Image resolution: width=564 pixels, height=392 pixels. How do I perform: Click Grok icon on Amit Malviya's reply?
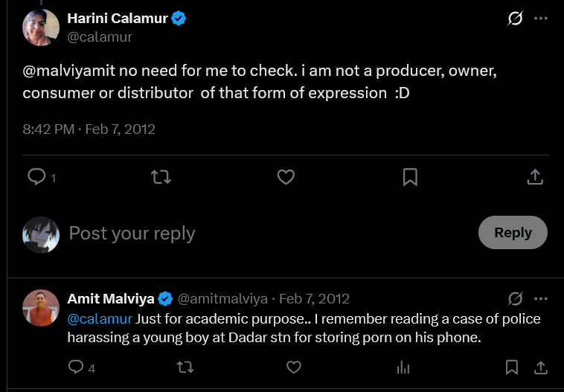515,298
